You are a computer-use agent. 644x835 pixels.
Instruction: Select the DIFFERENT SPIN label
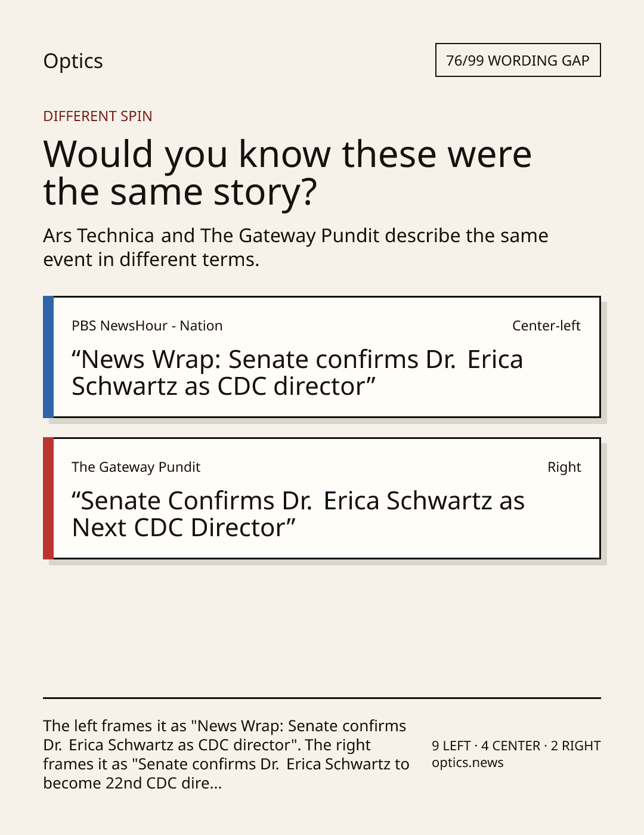(x=98, y=116)
